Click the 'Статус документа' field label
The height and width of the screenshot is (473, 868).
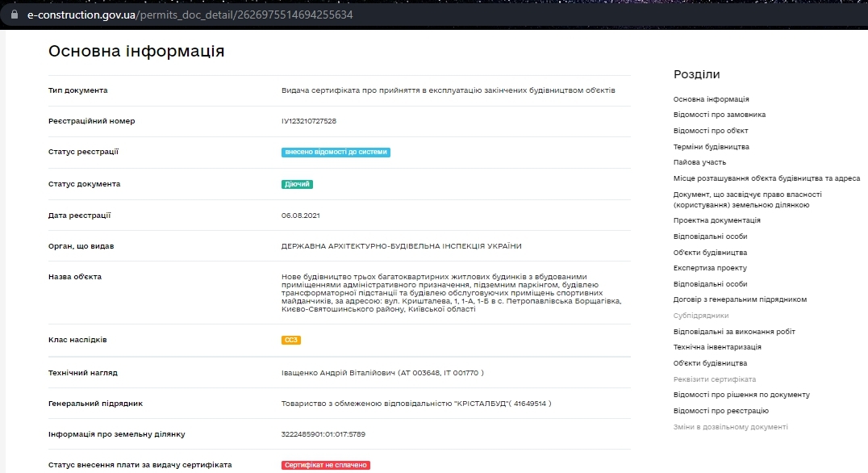[x=84, y=184]
